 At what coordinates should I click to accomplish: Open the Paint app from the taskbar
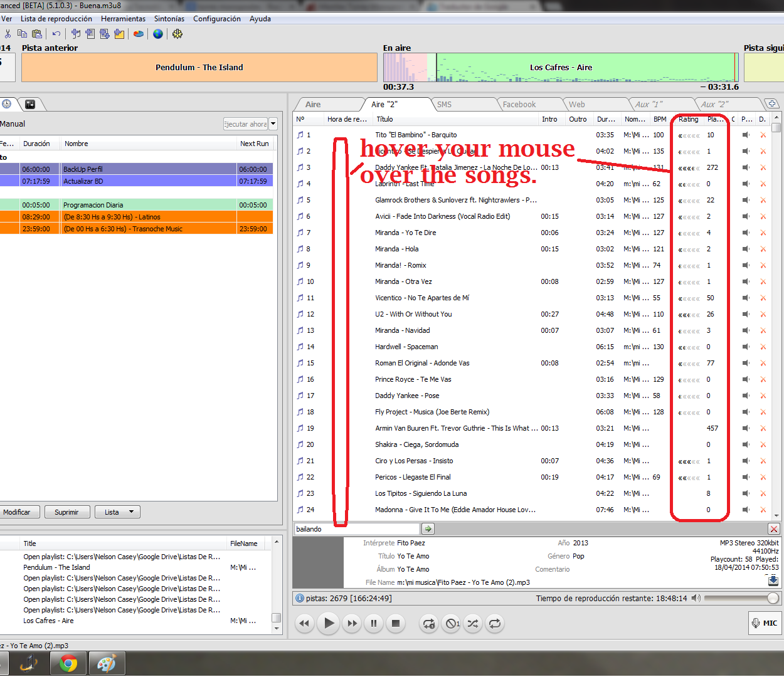(x=107, y=663)
